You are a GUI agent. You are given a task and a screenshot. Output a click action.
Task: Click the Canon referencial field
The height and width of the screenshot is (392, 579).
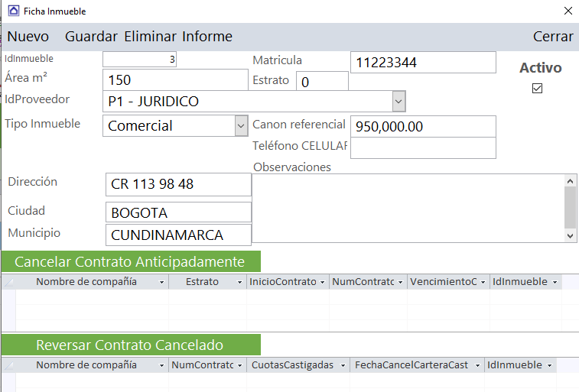423,126
